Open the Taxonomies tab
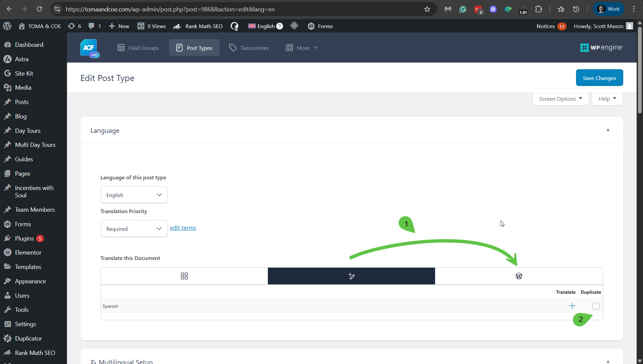The width and height of the screenshot is (643, 364). [249, 48]
